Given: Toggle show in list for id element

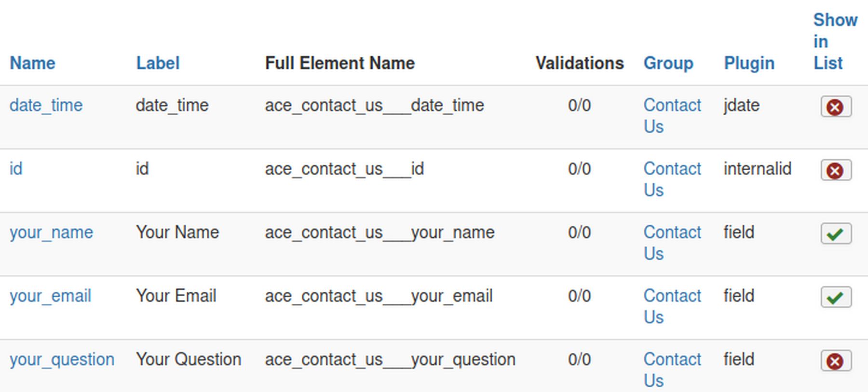Looking at the screenshot, I should point(836,170).
